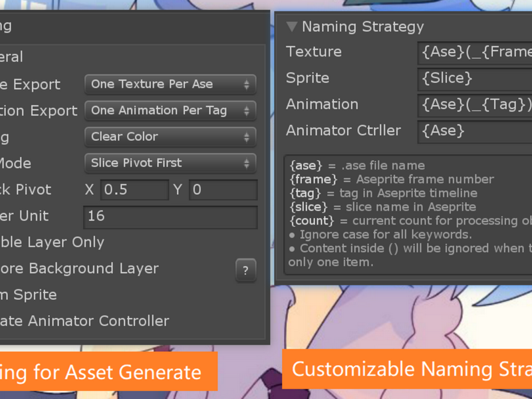Image resolution: width=532 pixels, height=399 pixels.
Task: Click the pivot X field showing 0.5
Action: (134, 190)
